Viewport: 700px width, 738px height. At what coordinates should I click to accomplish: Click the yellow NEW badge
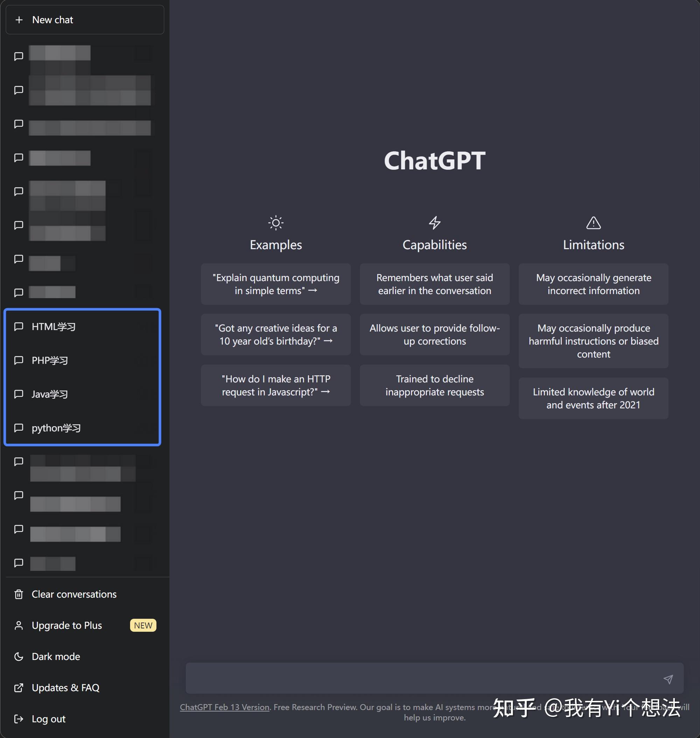[143, 625]
